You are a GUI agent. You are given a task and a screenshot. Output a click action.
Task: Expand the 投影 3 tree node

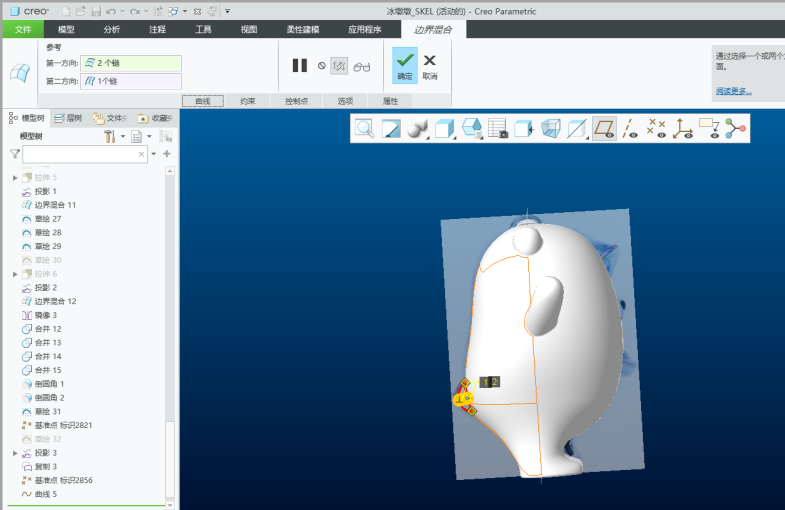(x=15, y=453)
